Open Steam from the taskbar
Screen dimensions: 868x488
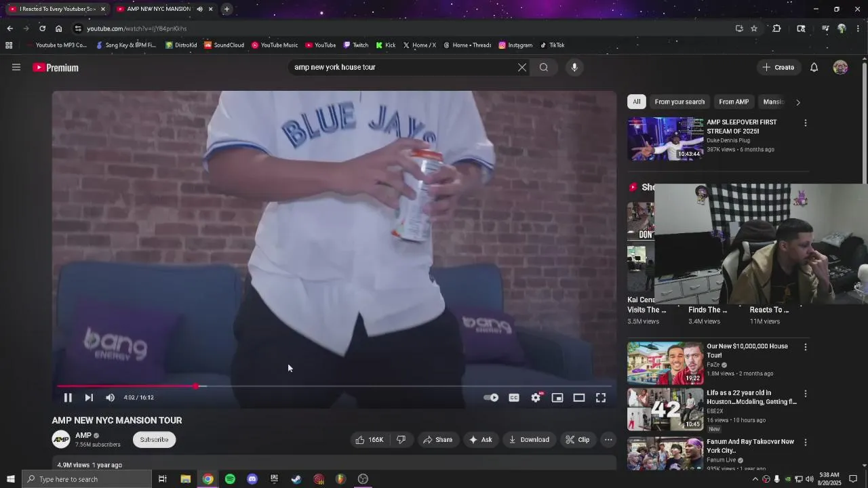[296, 479]
